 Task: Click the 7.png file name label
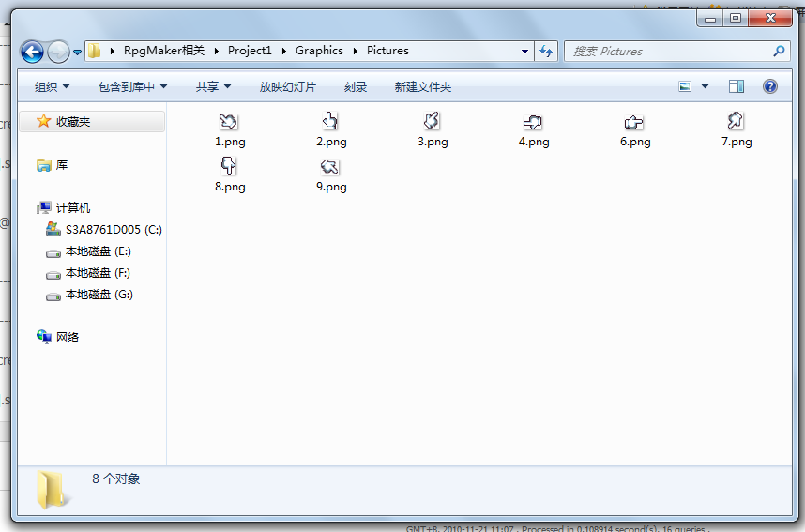tap(737, 142)
